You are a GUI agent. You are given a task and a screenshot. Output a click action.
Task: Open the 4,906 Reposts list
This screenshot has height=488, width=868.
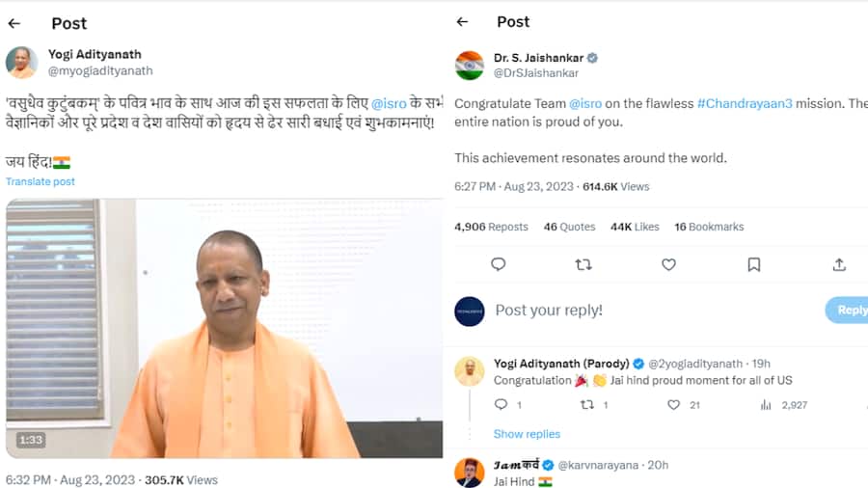[x=491, y=227]
